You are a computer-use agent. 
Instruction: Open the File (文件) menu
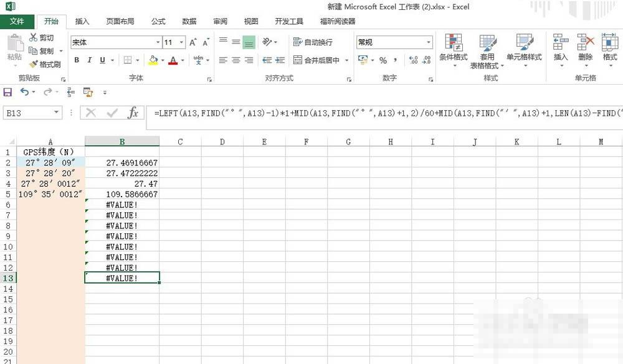coord(17,21)
